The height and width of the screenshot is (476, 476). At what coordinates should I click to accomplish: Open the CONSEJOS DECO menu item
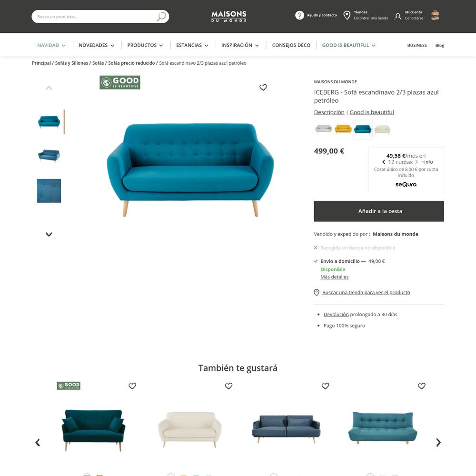(x=291, y=45)
